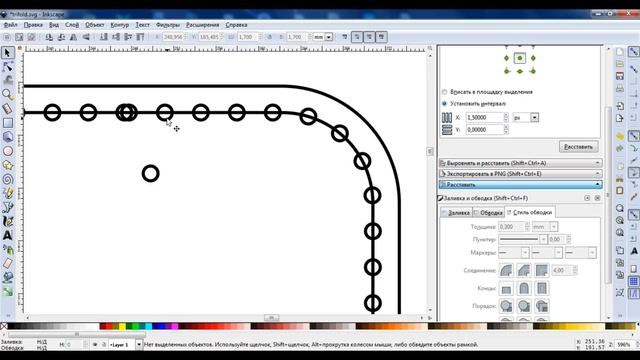Pick the yellow swatch in palette

[122, 326]
